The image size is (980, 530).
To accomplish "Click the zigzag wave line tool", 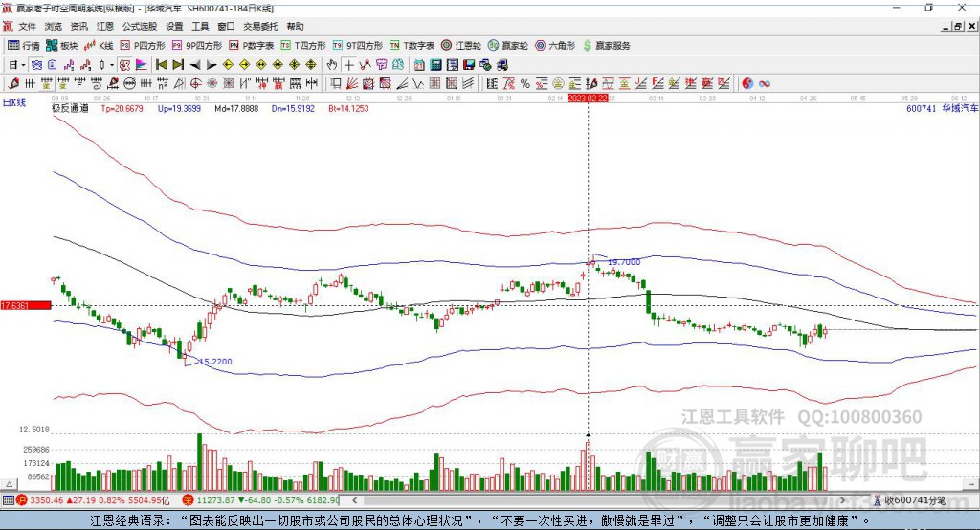I will click(417, 84).
